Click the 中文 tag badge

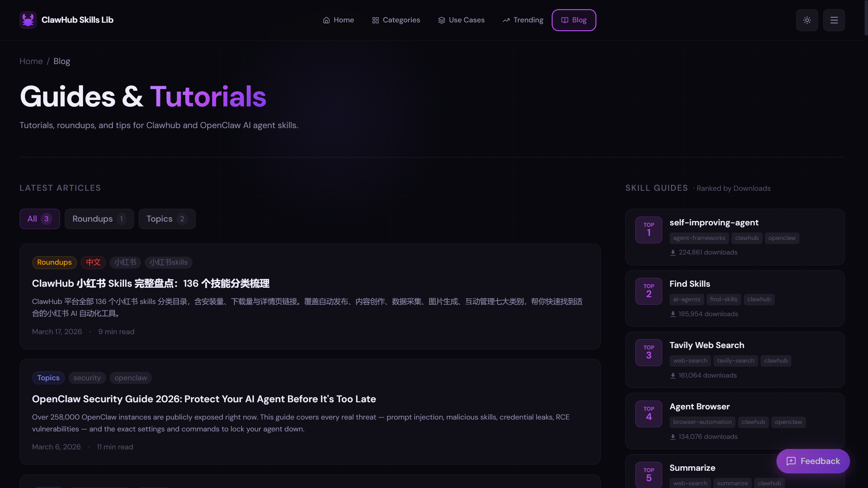(x=93, y=262)
